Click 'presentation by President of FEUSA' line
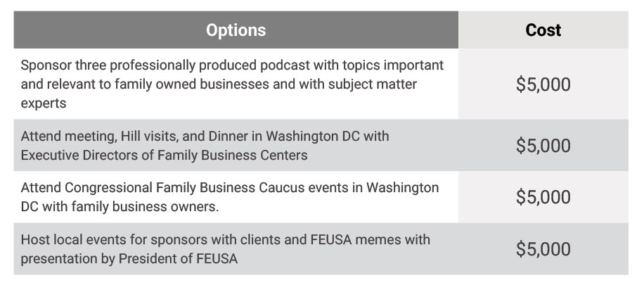The image size is (644, 290). coord(129,259)
